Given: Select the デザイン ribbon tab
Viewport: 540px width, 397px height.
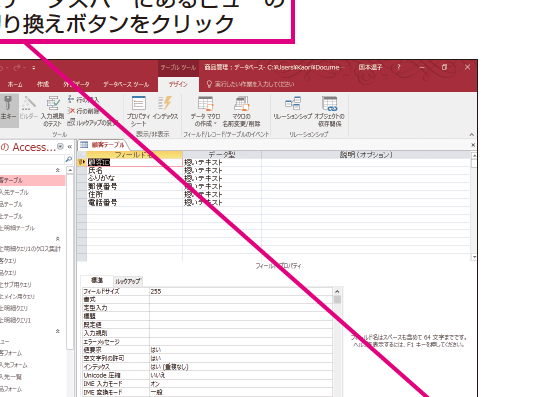Looking at the screenshot, I should [x=178, y=84].
